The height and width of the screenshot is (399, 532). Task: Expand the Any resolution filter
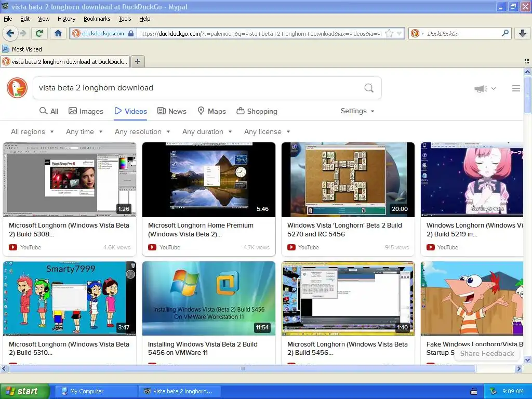[142, 131]
